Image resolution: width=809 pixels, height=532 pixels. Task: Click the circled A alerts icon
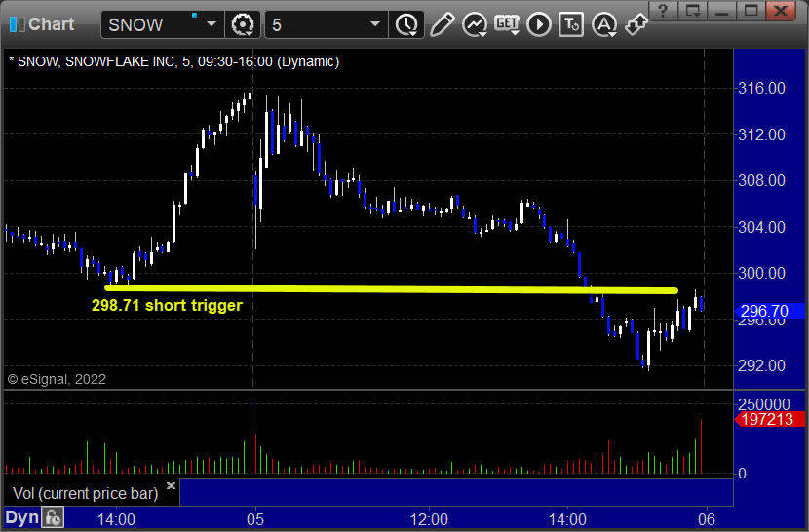tap(604, 24)
